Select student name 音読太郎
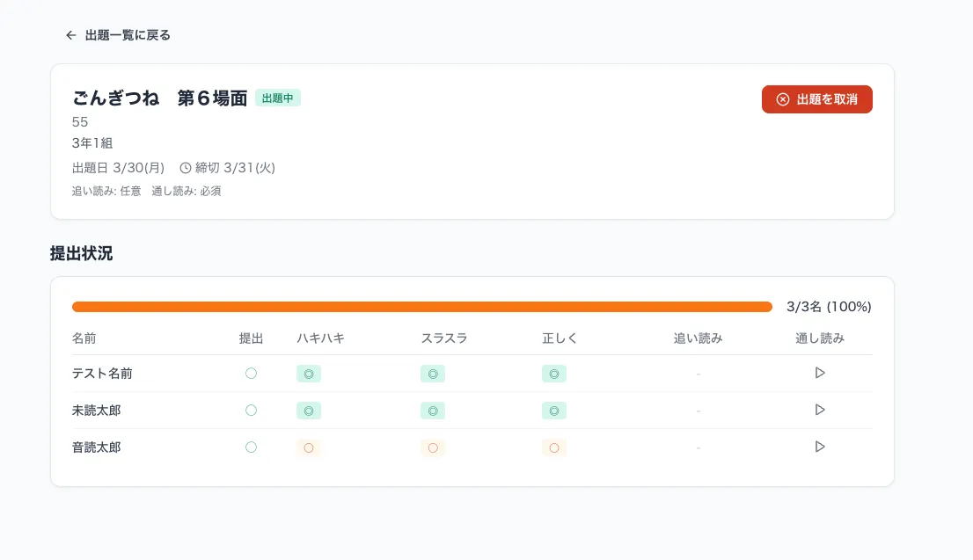The height and width of the screenshot is (560, 973). (97, 447)
